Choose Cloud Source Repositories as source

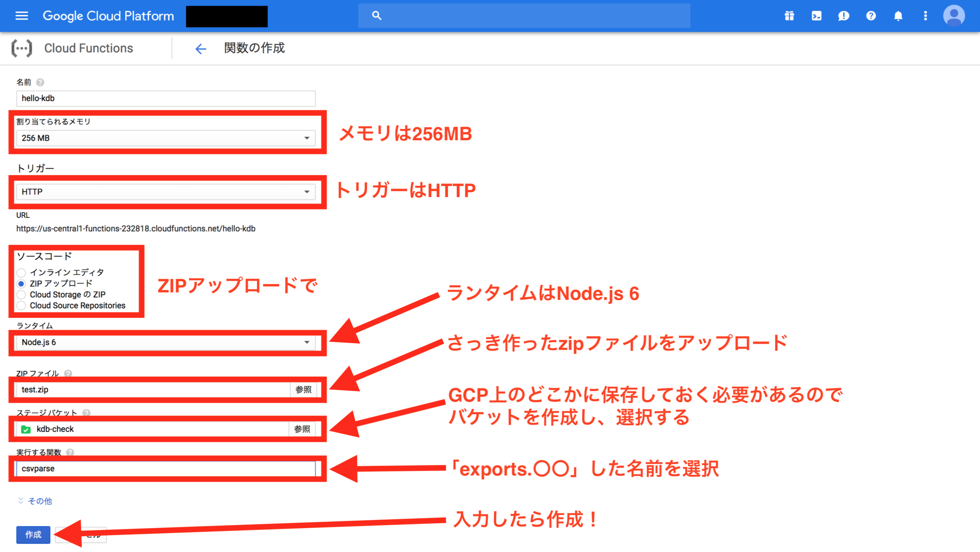pyautogui.click(x=22, y=305)
